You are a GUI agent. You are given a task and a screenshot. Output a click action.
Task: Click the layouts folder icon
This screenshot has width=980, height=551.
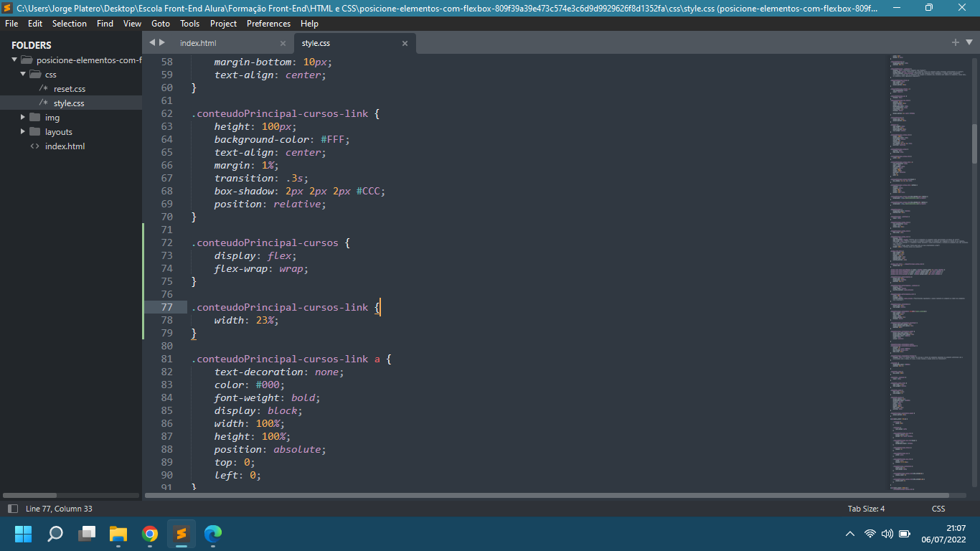coord(35,131)
